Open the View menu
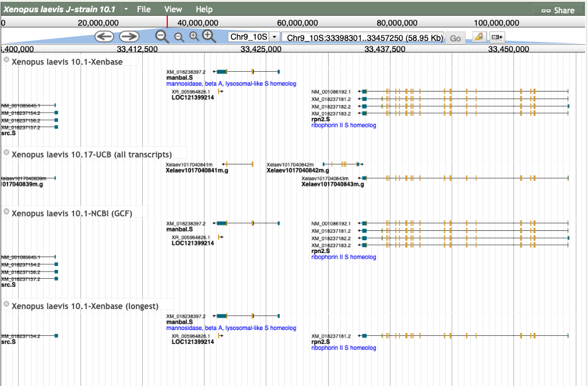 [173, 9]
